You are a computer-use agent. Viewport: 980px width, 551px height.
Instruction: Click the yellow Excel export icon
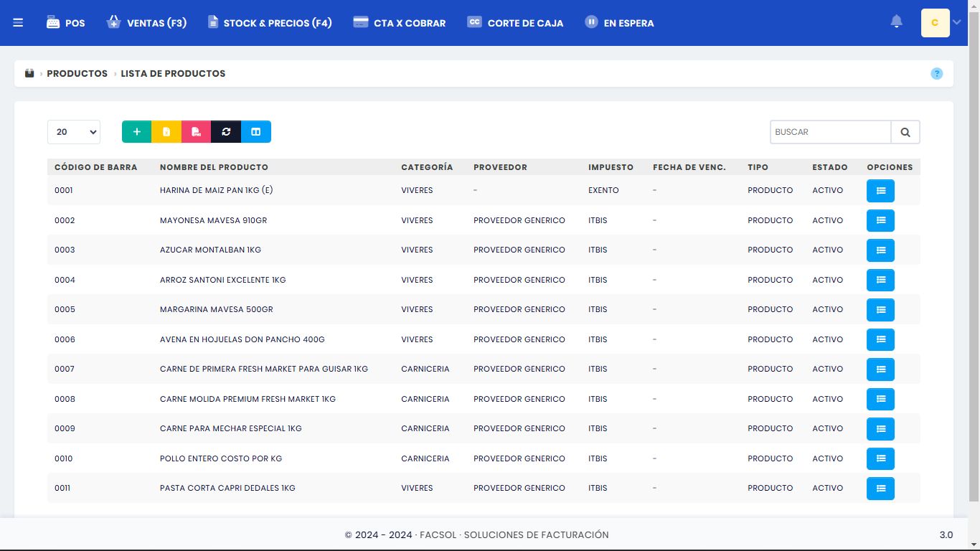(x=166, y=132)
